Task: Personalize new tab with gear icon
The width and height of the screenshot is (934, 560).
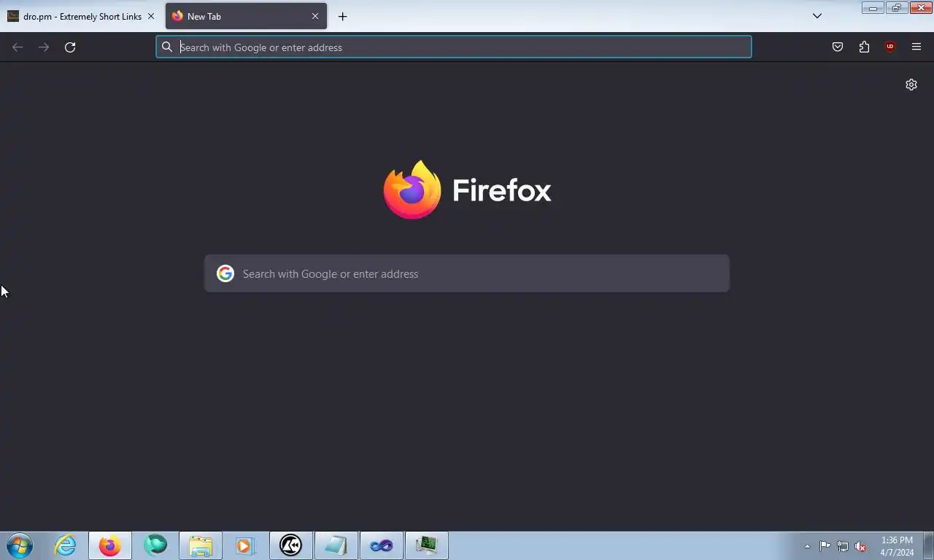Action: coord(911,85)
